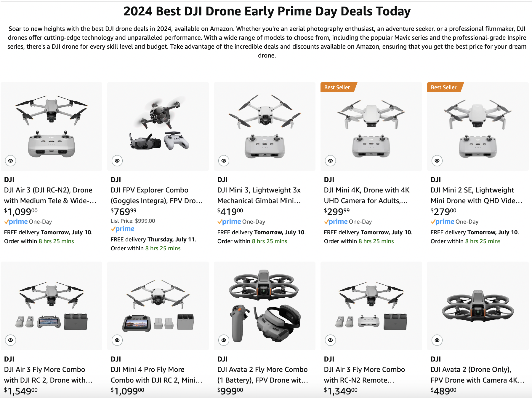Open DJI Avata 2 (Drone Only) title link

[477, 375]
